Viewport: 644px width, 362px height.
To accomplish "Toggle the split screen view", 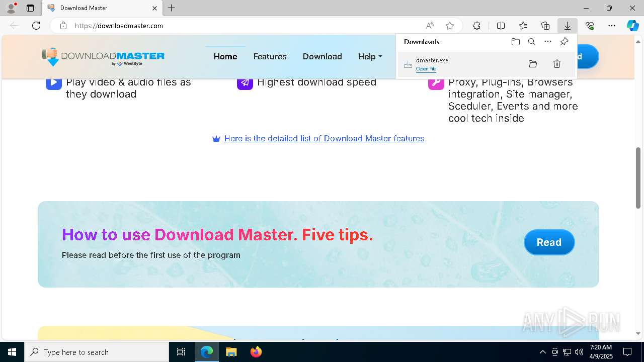I will (501, 26).
